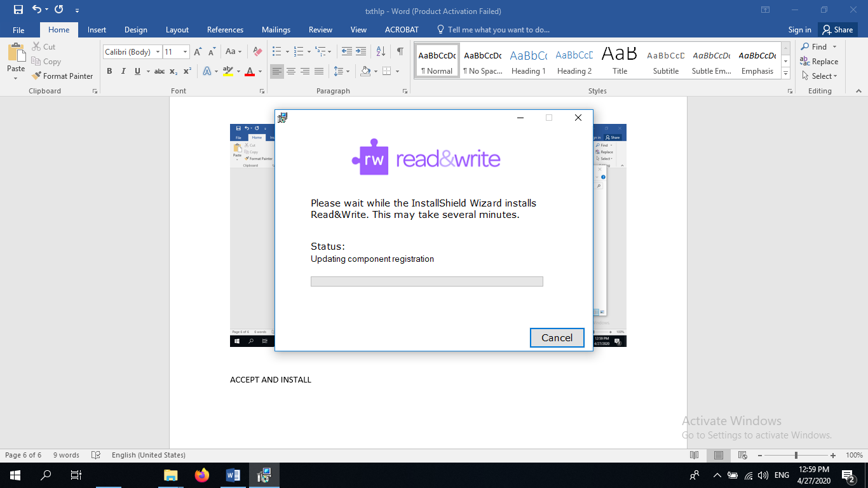
Task: Click the Save icon in the title bar
Action: tap(18, 10)
